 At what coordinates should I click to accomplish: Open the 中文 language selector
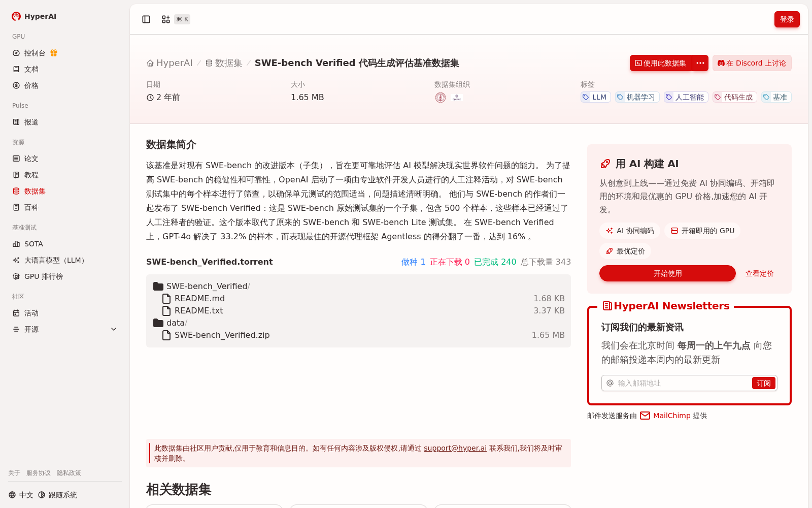pyautogui.click(x=21, y=495)
